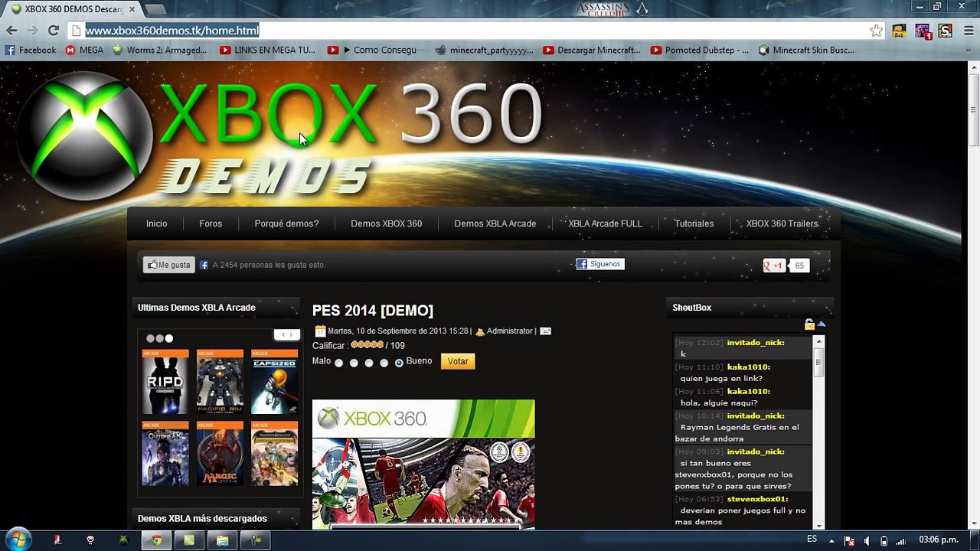Click the calendar icon beside the post date
The image size is (980, 551).
[320, 331]
